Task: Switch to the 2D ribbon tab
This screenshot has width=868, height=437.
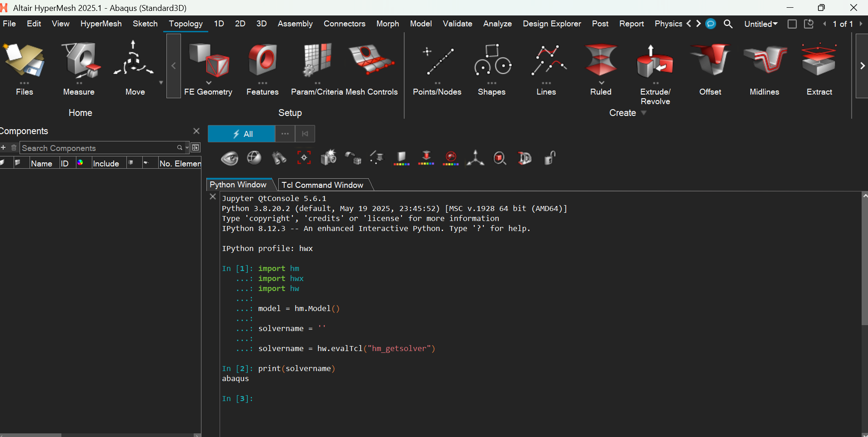Action: click(240, 24)
